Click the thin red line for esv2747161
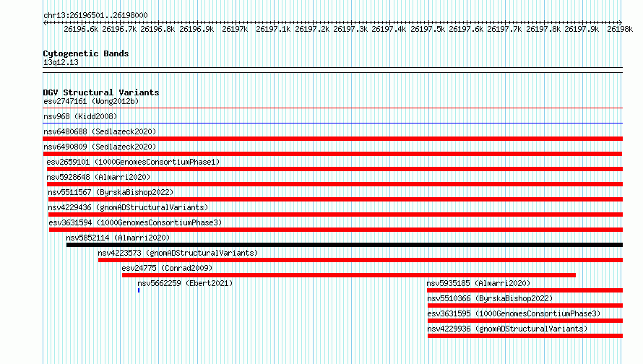643x364 pixels. 332,108
